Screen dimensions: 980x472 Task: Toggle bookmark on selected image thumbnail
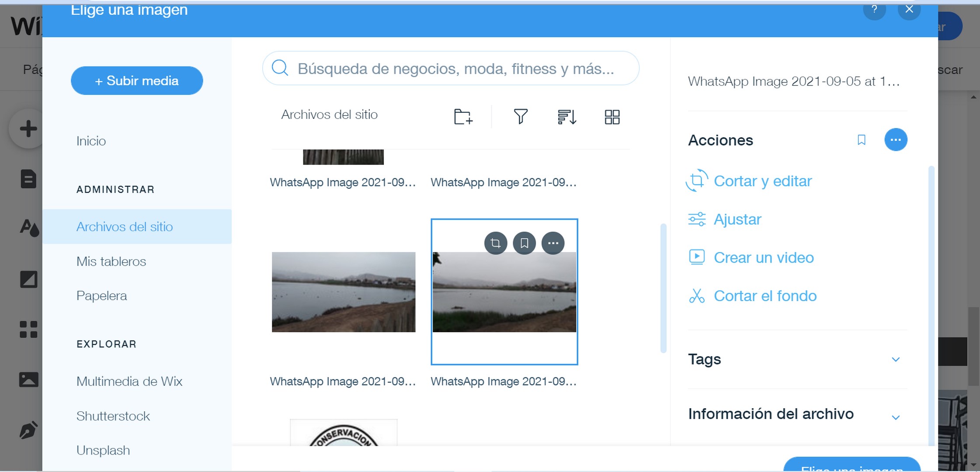525,243
